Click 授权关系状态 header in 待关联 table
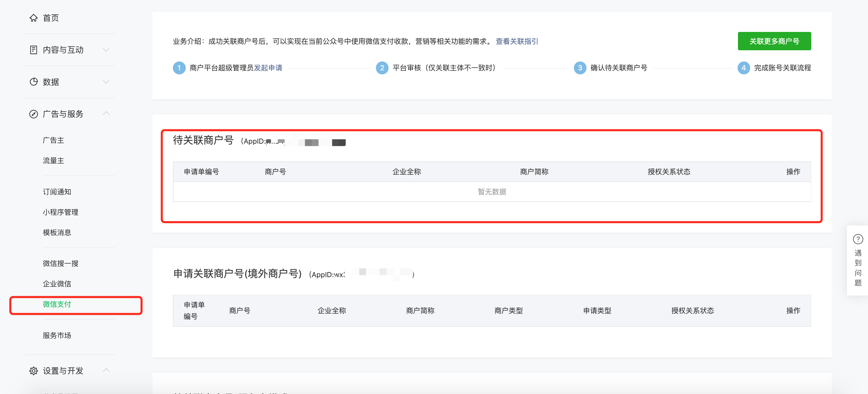Image resolution: width=868 pixels, height=394 pixels. click(669, 172)
